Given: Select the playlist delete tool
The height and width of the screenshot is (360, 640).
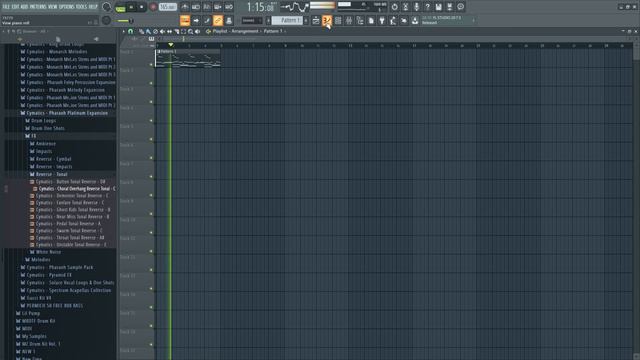Looking at the screenshot, I should [x=155, y=31].
